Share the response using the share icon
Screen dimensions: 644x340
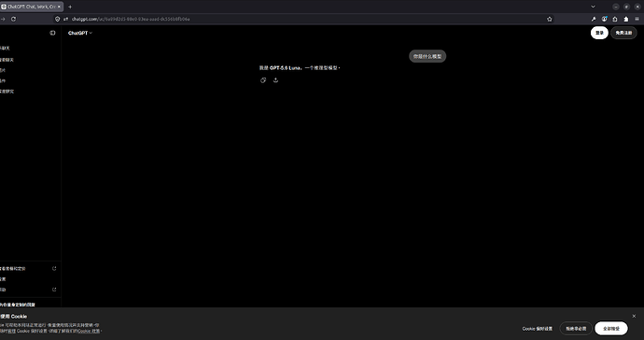click(x=275, y=80)
